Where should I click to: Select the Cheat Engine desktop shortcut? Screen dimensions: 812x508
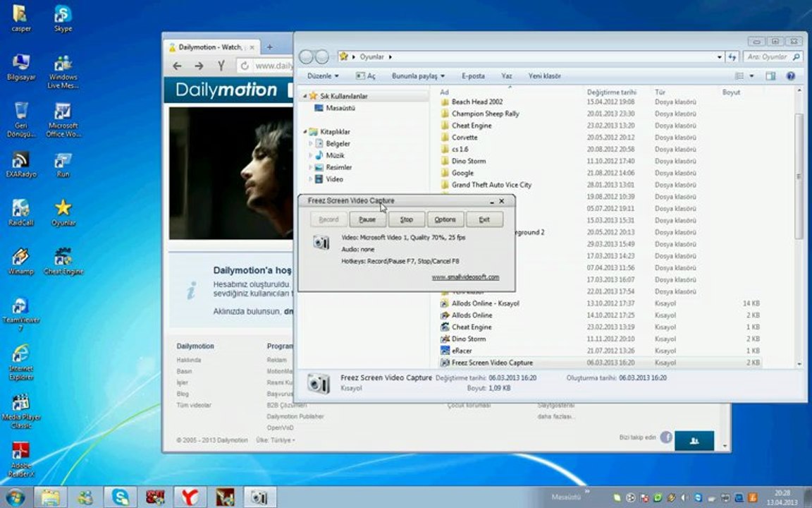click(63, 261)
